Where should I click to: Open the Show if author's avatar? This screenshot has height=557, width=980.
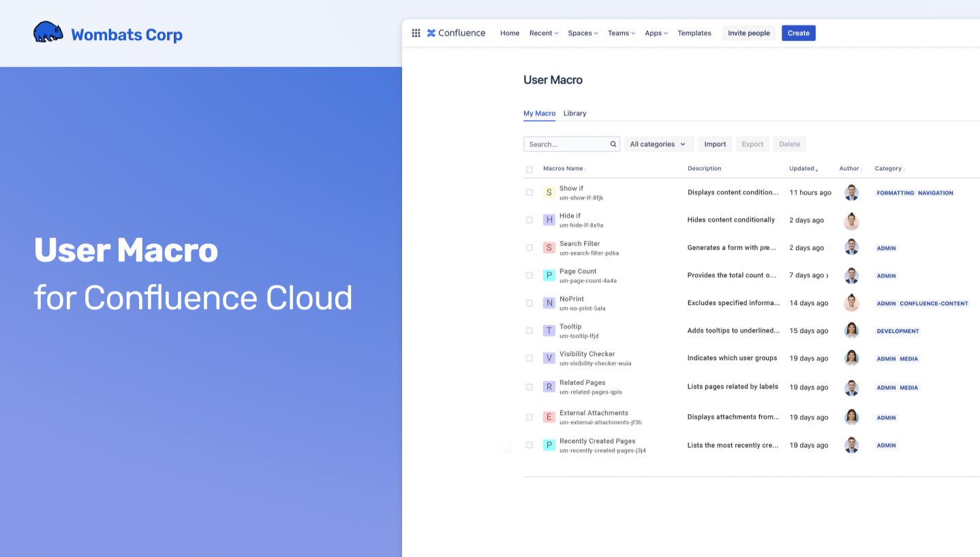point(851,192)
